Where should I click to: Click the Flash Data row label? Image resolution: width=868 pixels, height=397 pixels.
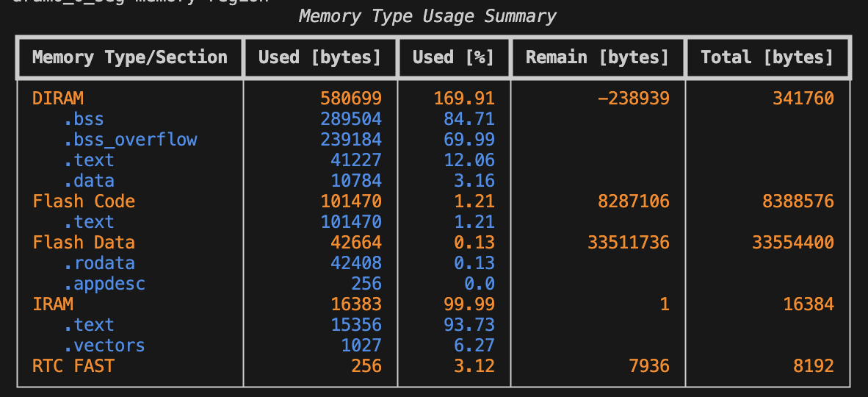(84, 243)
